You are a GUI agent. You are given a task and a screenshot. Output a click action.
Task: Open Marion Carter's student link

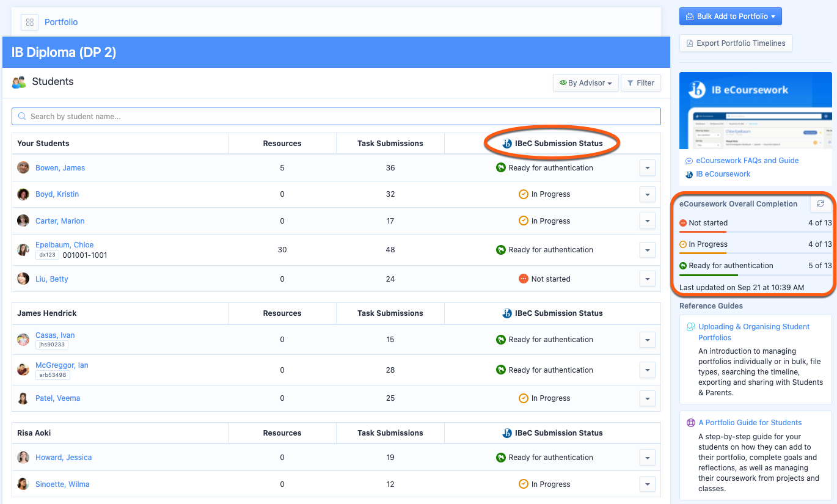click(x=60, y=221)
